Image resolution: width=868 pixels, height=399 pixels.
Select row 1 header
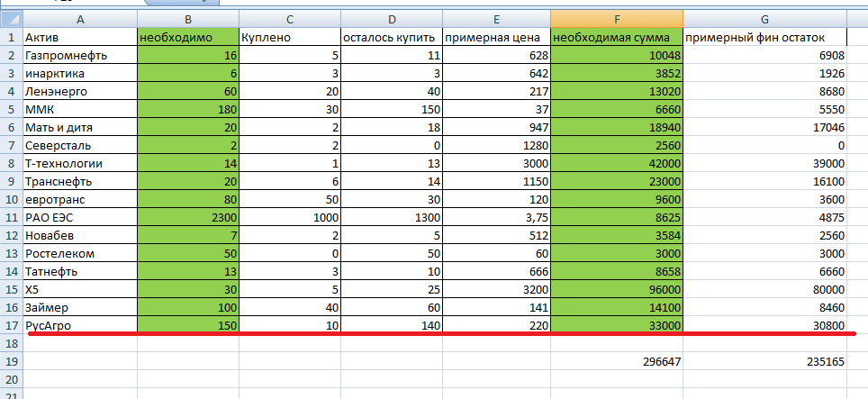pyautogui.click(x=11, y=37)
